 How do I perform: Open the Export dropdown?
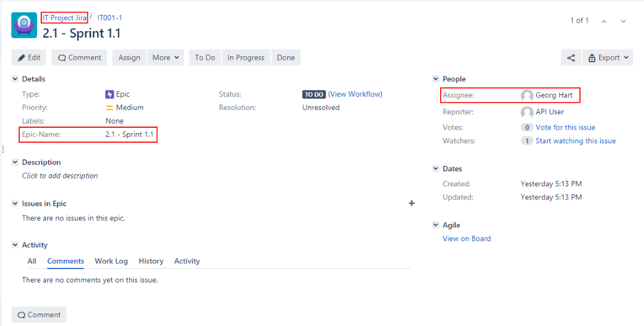coord(608,58)
